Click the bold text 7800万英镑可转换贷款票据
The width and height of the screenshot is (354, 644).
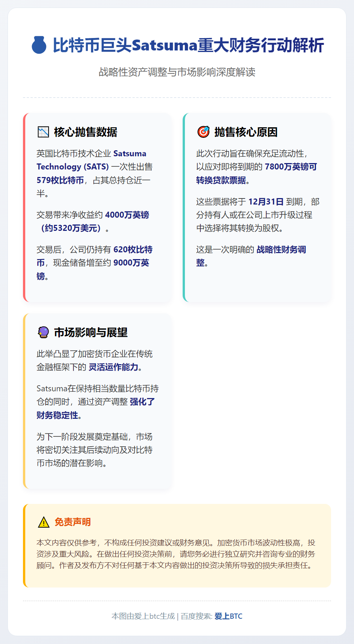[256, 173]
